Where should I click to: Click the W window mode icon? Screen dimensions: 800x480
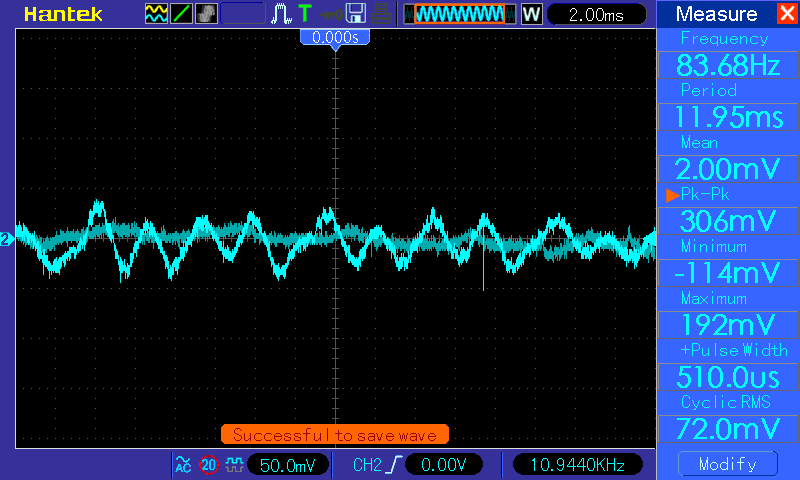click(532, 14)
